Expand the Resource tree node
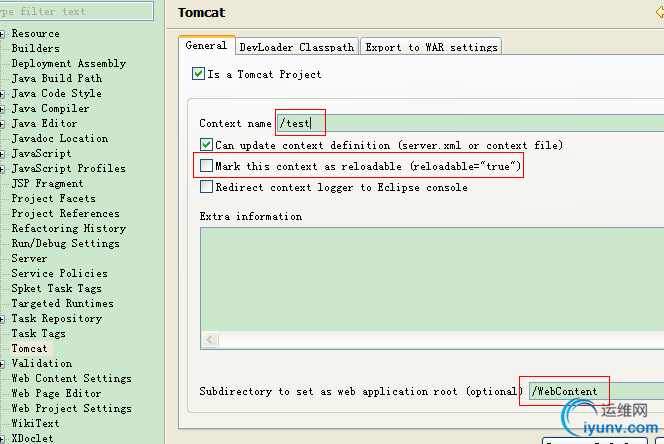 click(2, 34)
